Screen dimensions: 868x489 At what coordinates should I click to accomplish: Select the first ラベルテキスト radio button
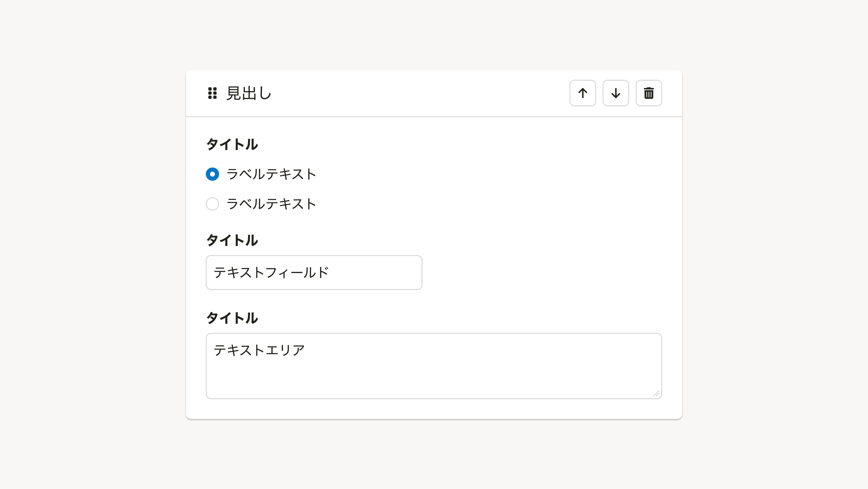click(213, 174)
